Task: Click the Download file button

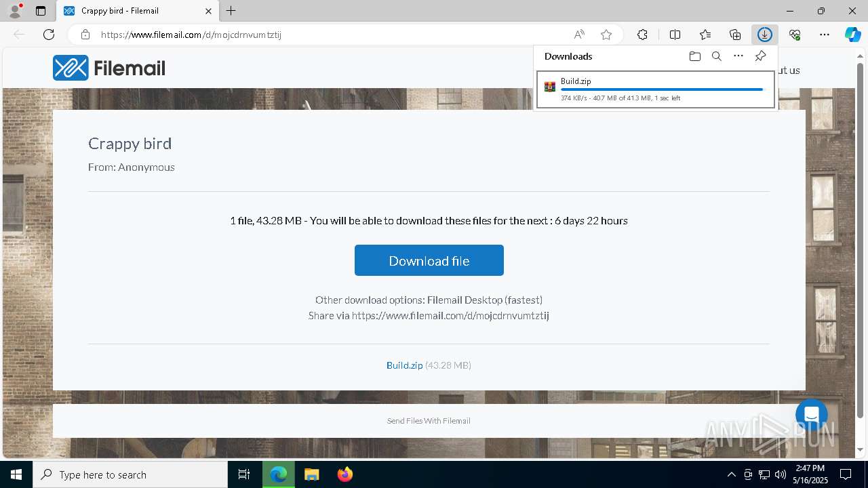Action: tap(429, 260)
